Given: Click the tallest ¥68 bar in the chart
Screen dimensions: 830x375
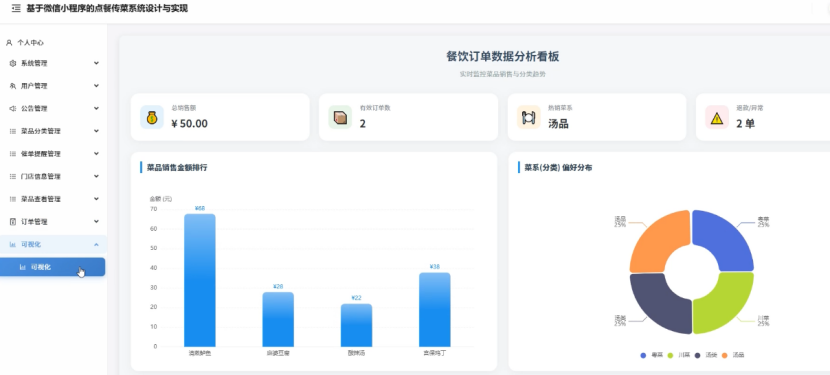Looking at the screenshot, I should click(x=200, y=280).
